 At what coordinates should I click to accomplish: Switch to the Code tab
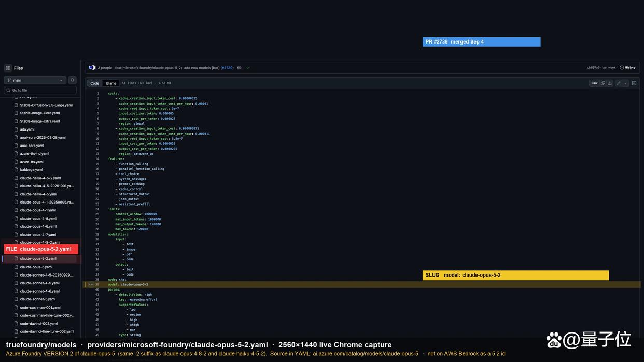coord(94,83)
